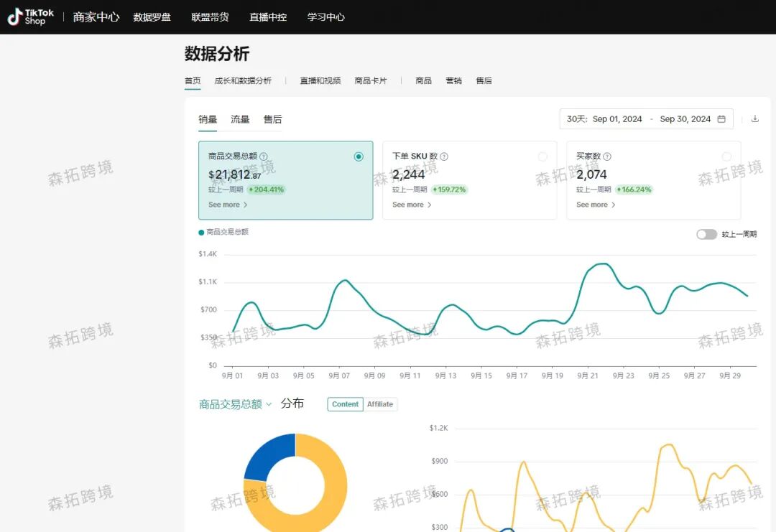
Task: Open the 学习中心 link
Action: click(x=326, y=17)
